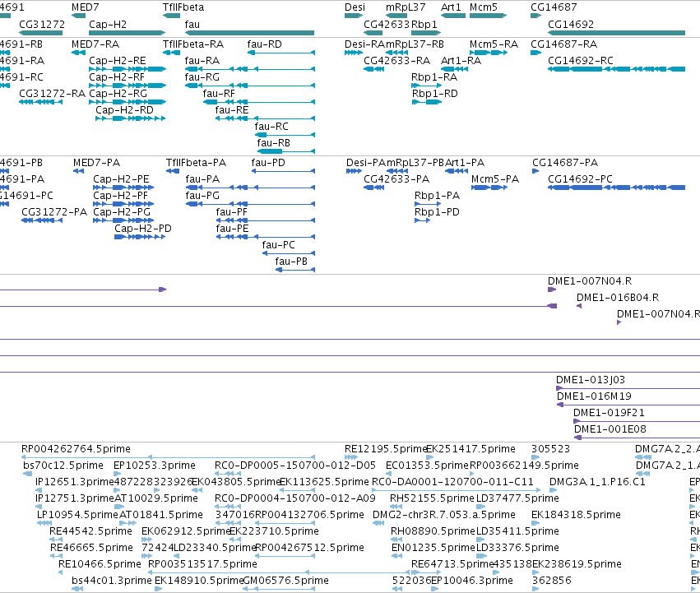Viewport: 700px width, 593px height.
Task: Click the Cap-H2 gene bar
Action: pos(127,33)
